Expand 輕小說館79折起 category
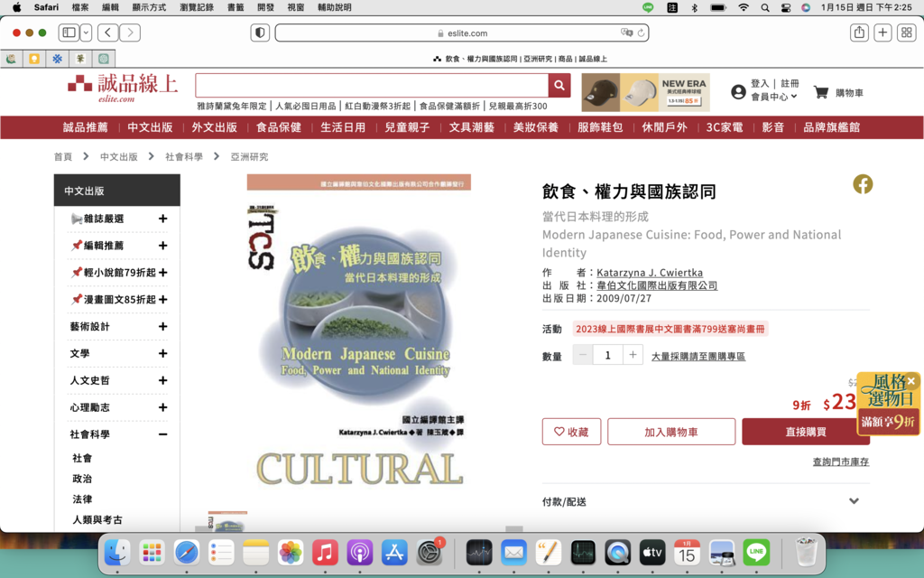The height and width of the screenshot is (578, 924). point(162,273)
